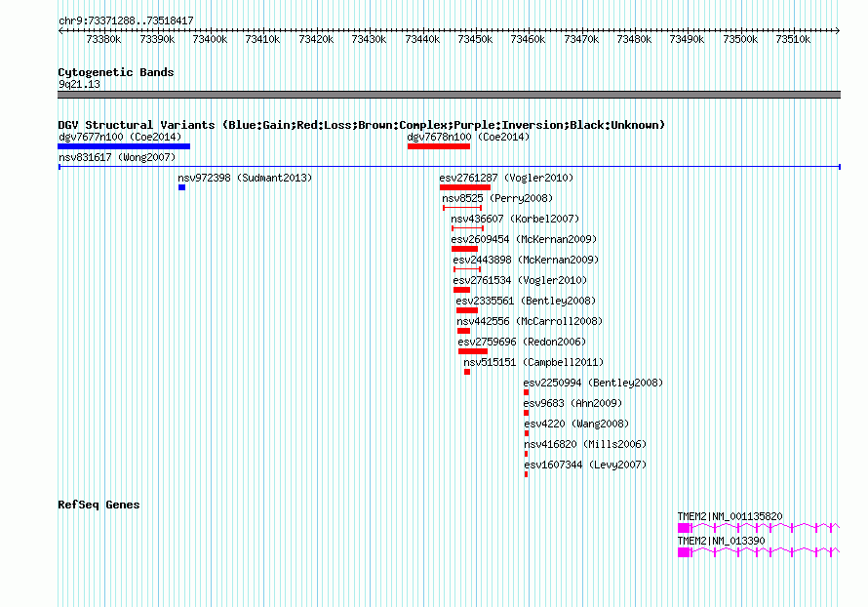The height and width of the screenshot is (607, 868).
Task: Select the small blue nsv972398 variant block
Action: [181, 187]
